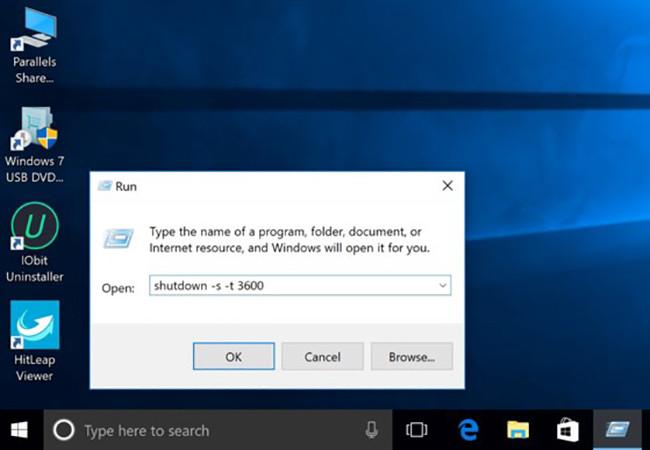Launch Microsoft Edge from the taskbar

click(467, 430)
